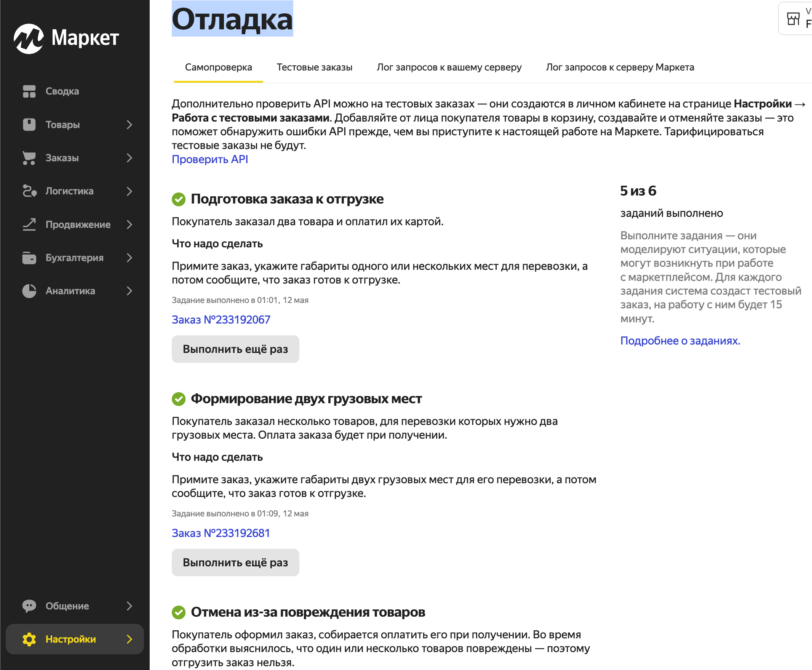The width and height of the screenshot is (812, 670).
Task: Click the Сводка dashboard icon
Action: tap(29, 91)
